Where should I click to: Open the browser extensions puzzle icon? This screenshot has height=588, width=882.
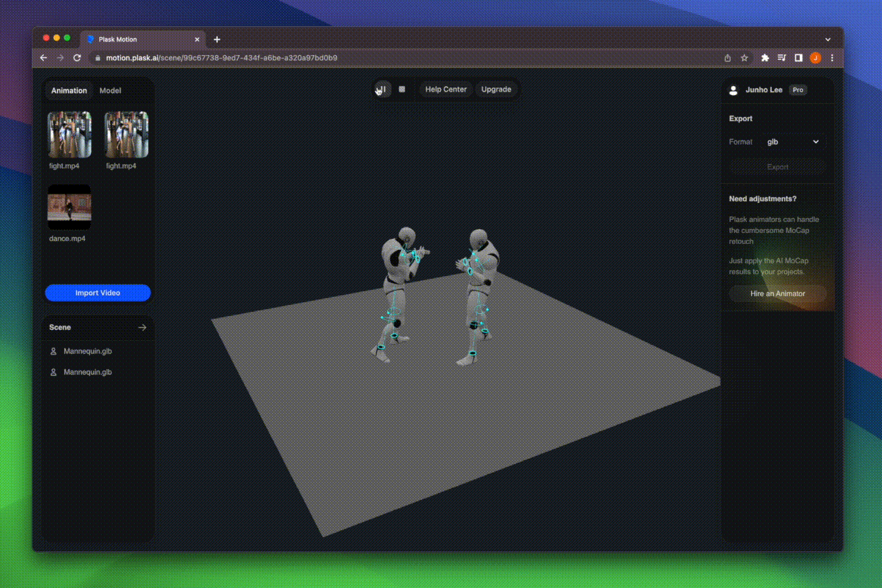(765, 59)
